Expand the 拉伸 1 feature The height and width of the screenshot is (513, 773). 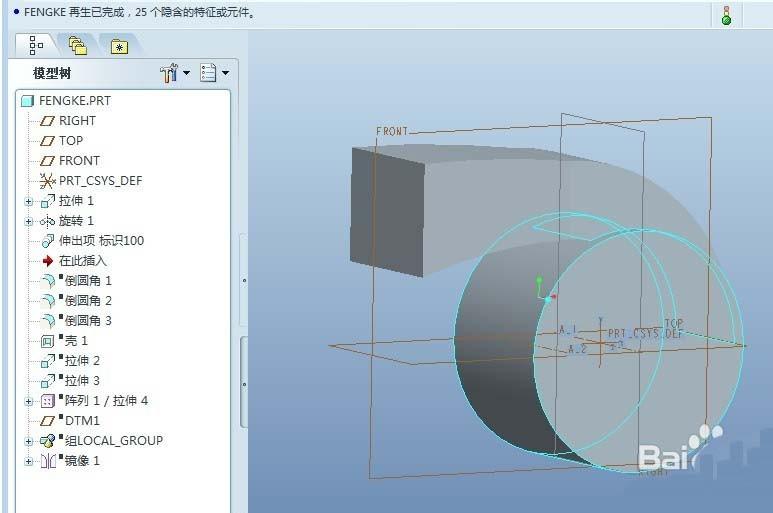point(29,201)
